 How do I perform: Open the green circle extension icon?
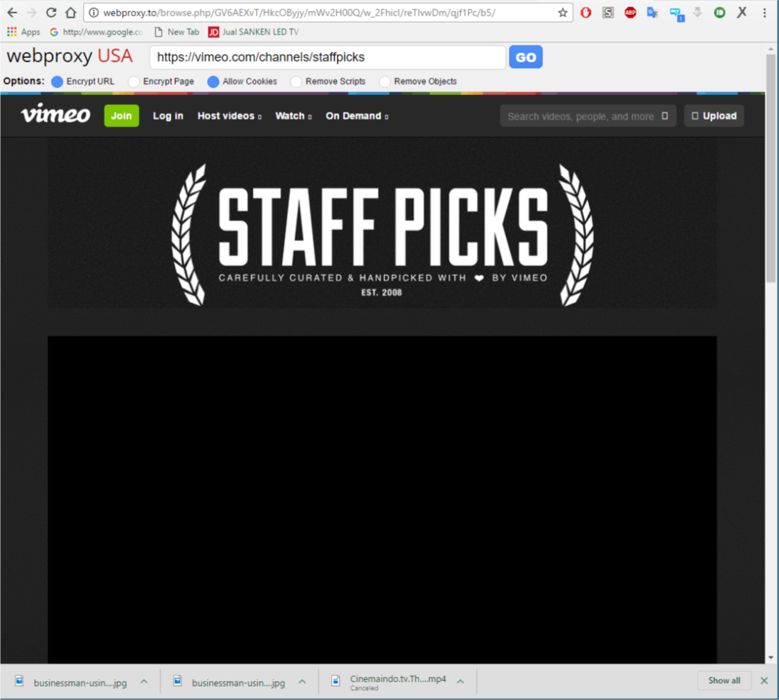click(x=719, y=13)
